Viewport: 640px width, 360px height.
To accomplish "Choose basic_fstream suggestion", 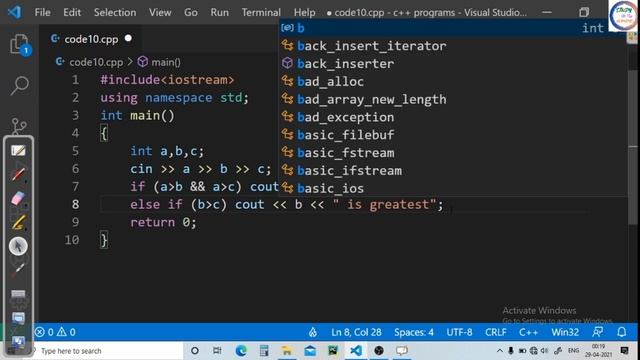I will [453, 153].
